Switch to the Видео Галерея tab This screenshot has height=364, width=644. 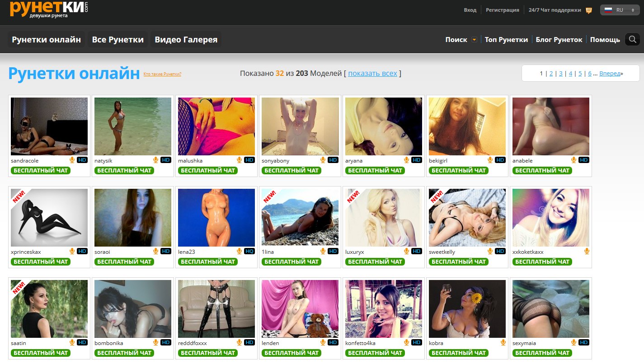coord(186,40)
